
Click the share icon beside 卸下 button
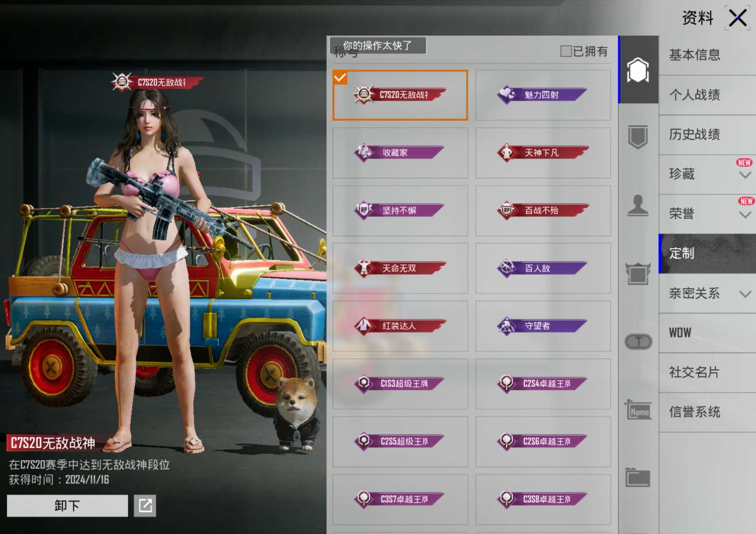(x=145, y=505)
